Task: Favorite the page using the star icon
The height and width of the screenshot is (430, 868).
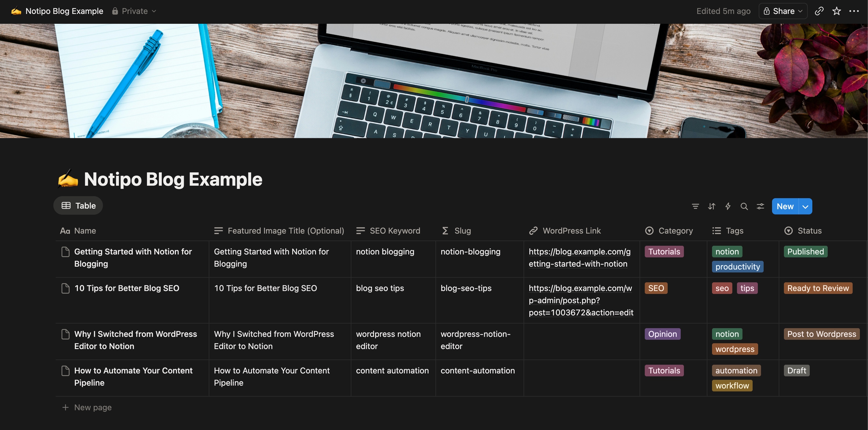Action: point(837,11)
